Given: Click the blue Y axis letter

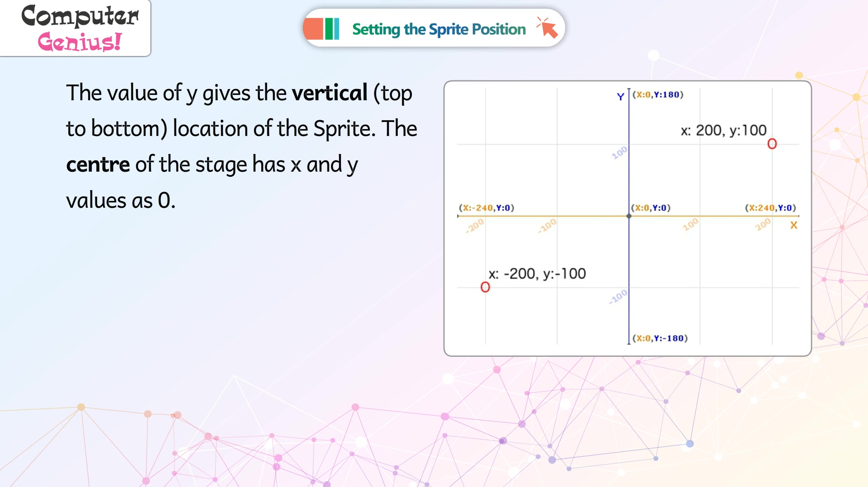Looking at the screenshot, I should pos(621,96).
